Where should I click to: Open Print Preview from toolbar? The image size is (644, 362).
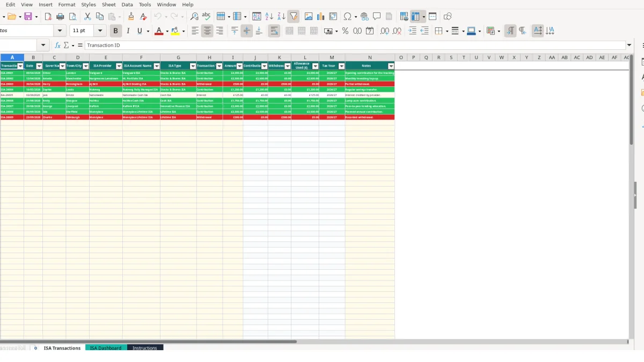tap(72, 17)
